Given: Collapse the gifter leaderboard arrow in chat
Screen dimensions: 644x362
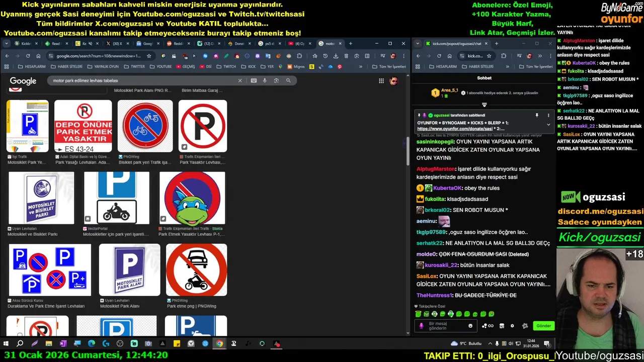Looking at the screenshot, I should (x=485, y=105).
